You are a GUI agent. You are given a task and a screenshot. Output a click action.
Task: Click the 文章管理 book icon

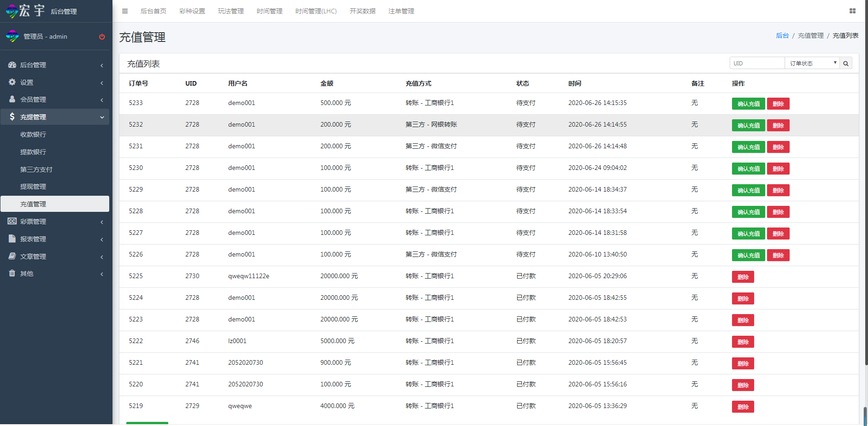(x=12, y=256)
